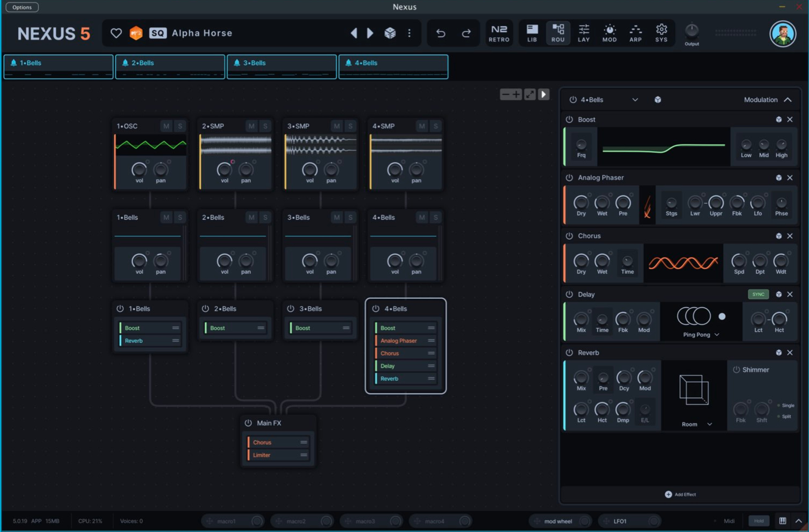
Task: Toggle the Hold button
Action: click(x=759, y=521)
